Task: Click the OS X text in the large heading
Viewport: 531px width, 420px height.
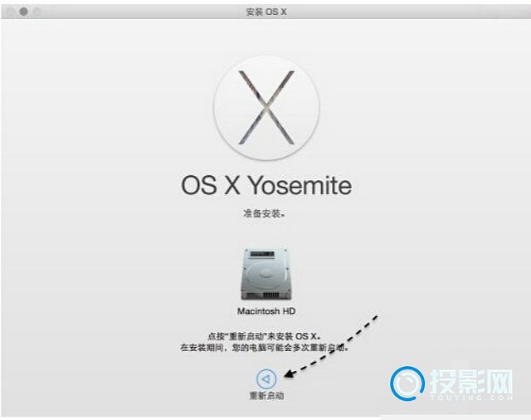Action: 211,186
